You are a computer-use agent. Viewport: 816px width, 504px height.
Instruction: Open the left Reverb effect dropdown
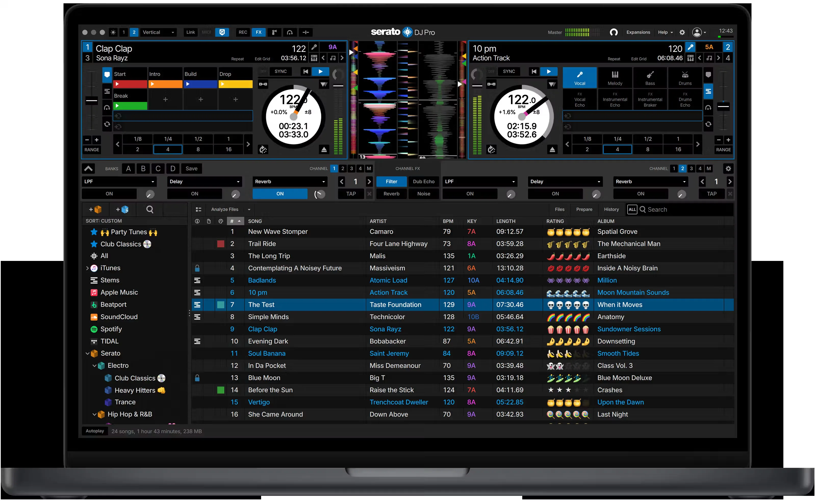pyautogui.click(x=290, y=182)
